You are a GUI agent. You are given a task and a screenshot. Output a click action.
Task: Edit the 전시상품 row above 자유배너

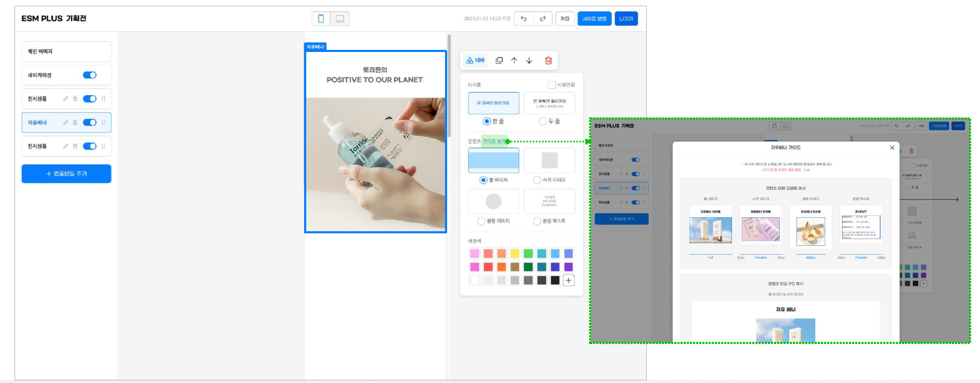tap(66, 99)
